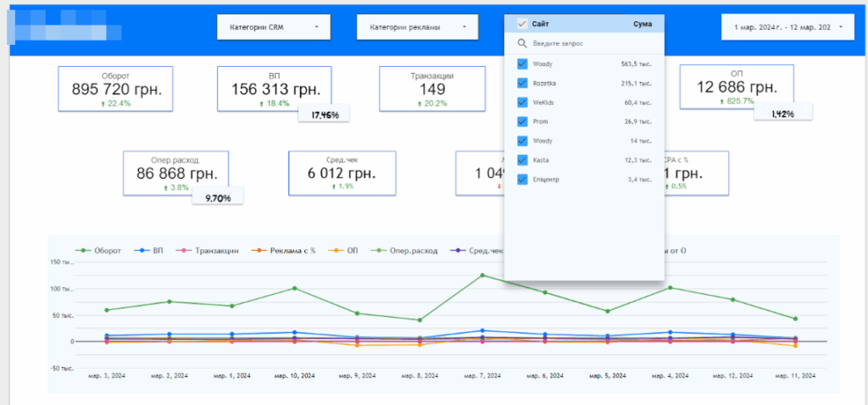Toggle the WeKids site checkbox
The width and height of the screenshot is (868, 405).
(522, 102)
